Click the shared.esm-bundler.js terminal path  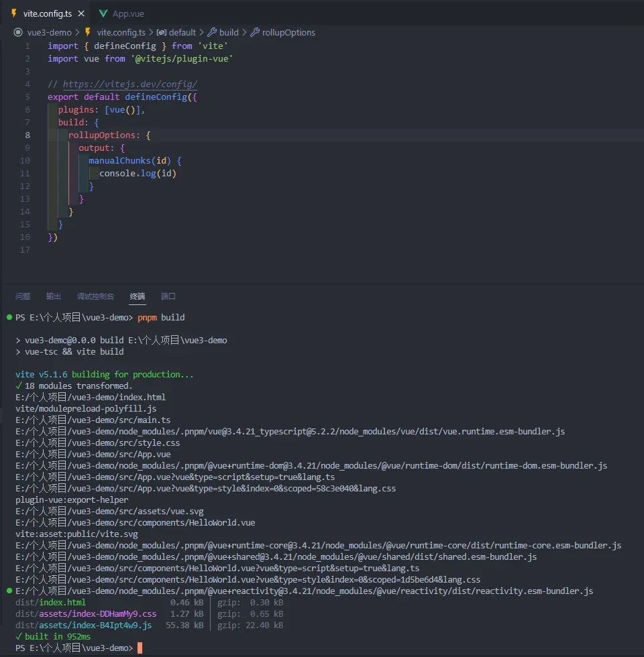276,556
